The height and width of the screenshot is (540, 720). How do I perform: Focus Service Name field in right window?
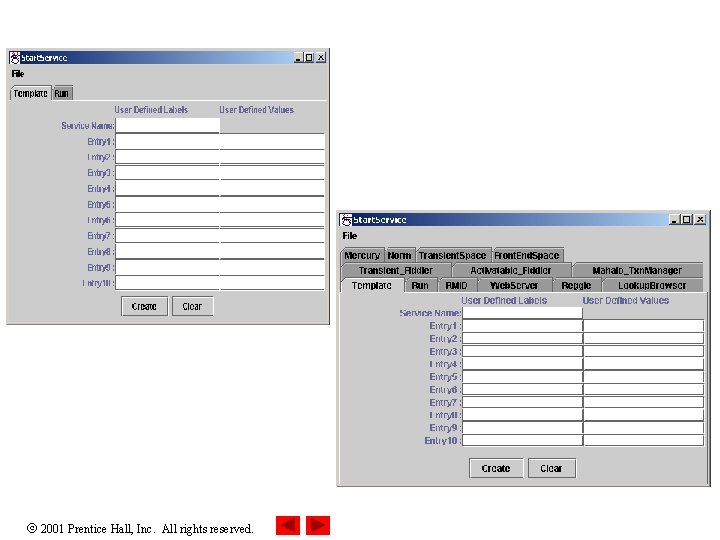pyautogui.click(x=523, y=313)
